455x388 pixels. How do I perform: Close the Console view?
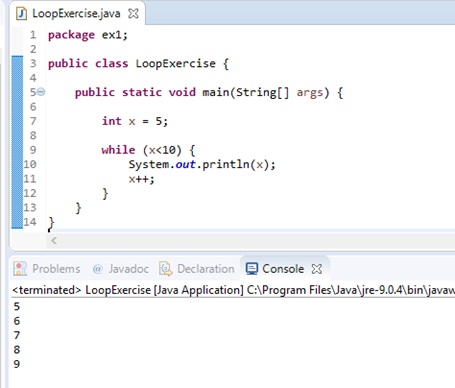pos(317,269)
